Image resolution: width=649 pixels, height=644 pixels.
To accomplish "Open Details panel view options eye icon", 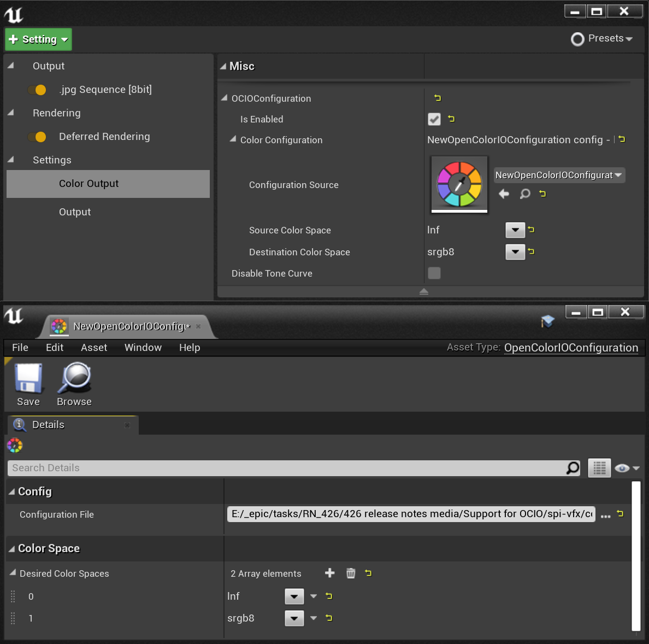I will [622, 468].
